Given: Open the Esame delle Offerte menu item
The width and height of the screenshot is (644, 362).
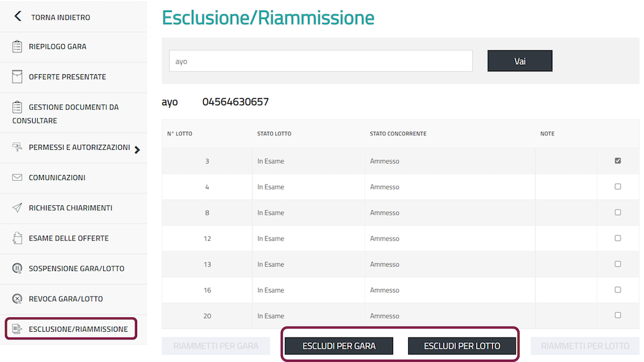Looking at the screenshot, I should (69, 238).
